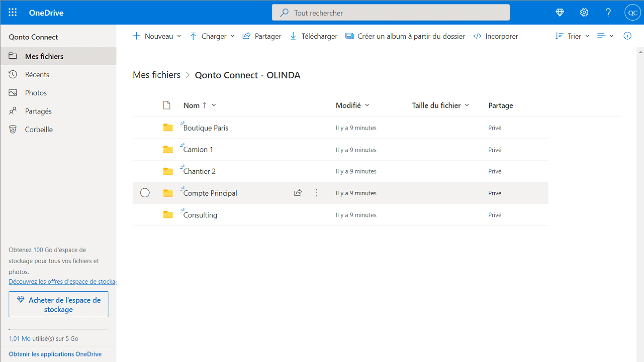This screenshot has height=362, width=644.
Task: Click the Charger upload icon
Action: coord(193,36)
